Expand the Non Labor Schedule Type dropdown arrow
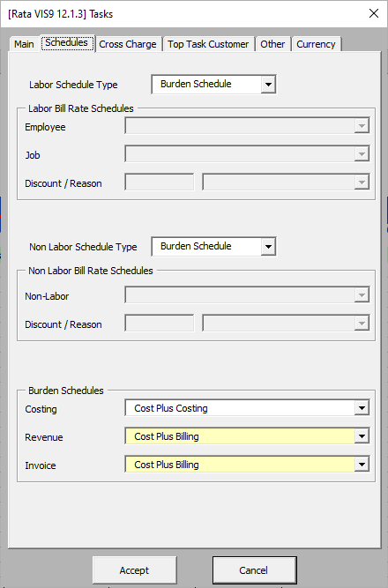388x588 pixels. pos(268,247)
